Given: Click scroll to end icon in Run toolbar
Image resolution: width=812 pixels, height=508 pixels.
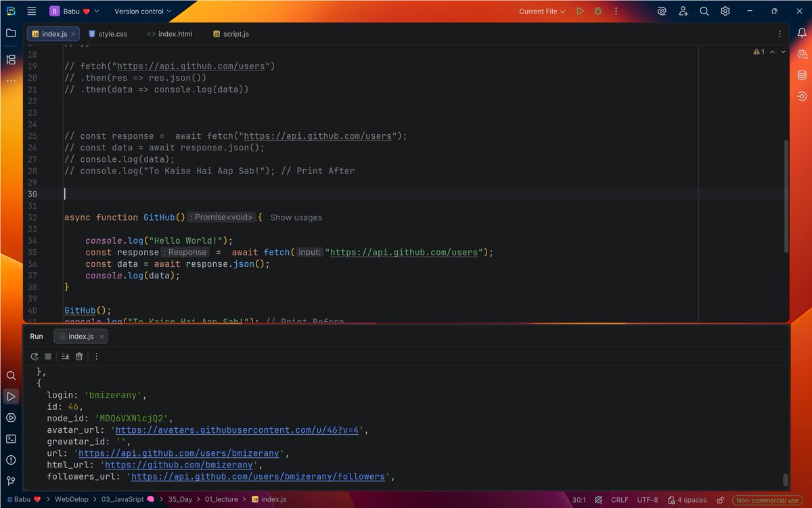Looking at the screenshot, I should tap(66, 356).
